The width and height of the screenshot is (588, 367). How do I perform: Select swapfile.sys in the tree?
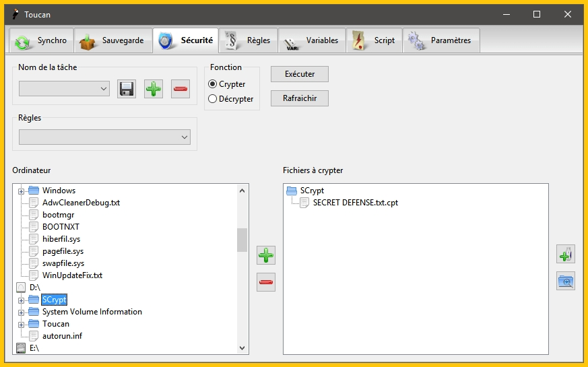click(x=63, y=263)
